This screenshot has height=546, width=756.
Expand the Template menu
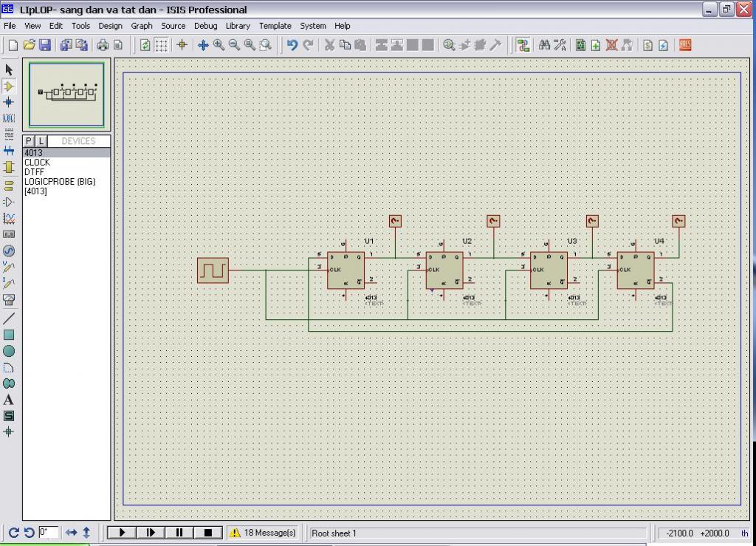pos(275,26)
